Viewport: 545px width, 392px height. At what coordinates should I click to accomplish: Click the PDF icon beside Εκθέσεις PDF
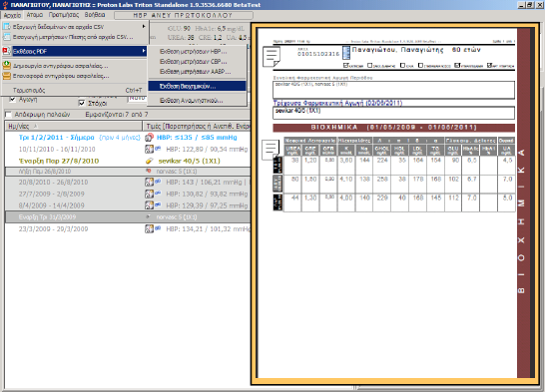tap(6, 51)
